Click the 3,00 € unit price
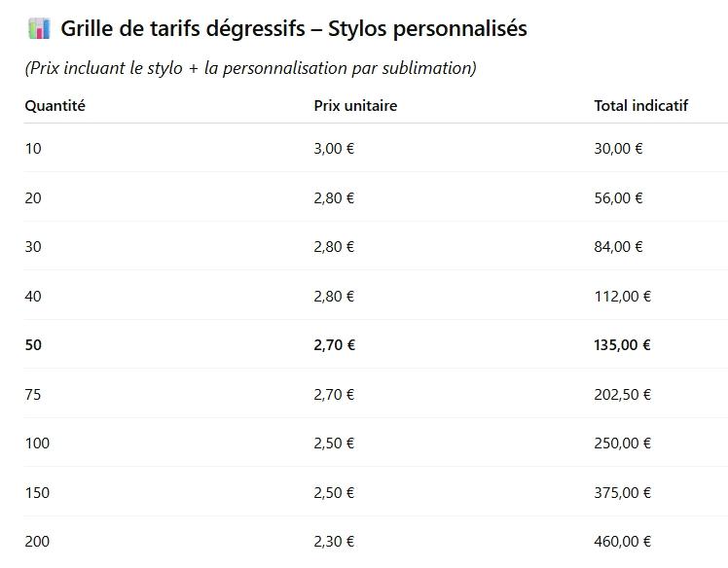 click(x=334, y=149)
